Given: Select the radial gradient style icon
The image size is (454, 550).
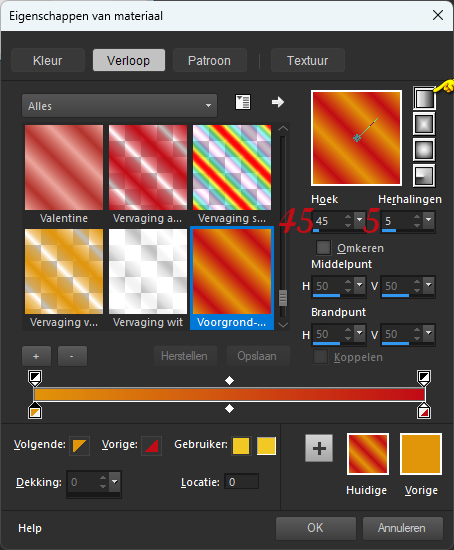Looking at the screenshot, I should pos(424,175).
